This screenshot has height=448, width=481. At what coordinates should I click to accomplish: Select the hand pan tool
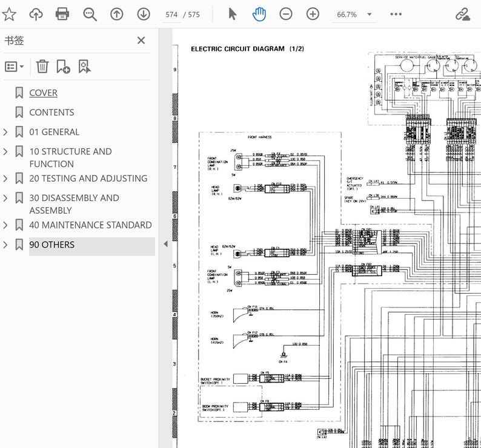(x=259, y=15)
